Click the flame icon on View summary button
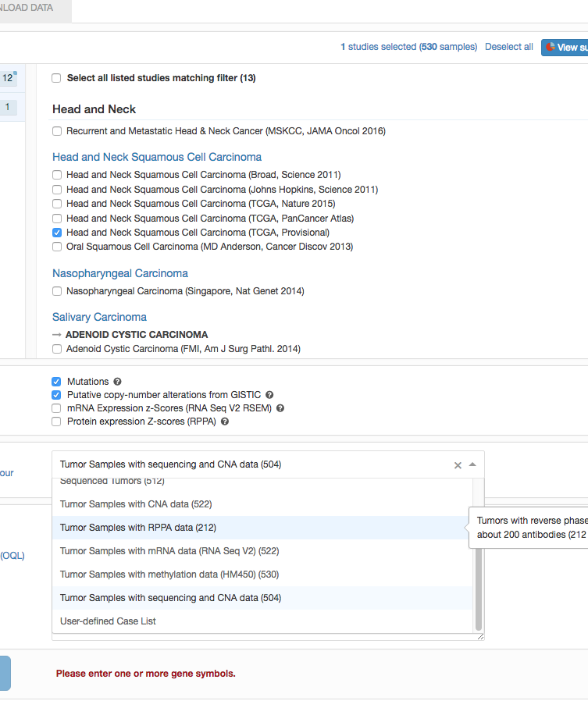 (x=551, y=47)
